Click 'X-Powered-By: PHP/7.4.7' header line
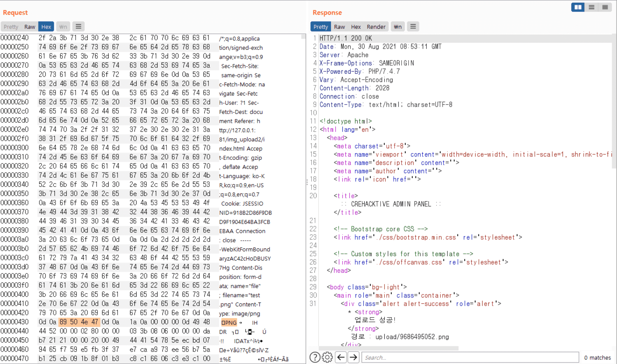The height and width of the screenshot is (364, 617). coord(360,71)
